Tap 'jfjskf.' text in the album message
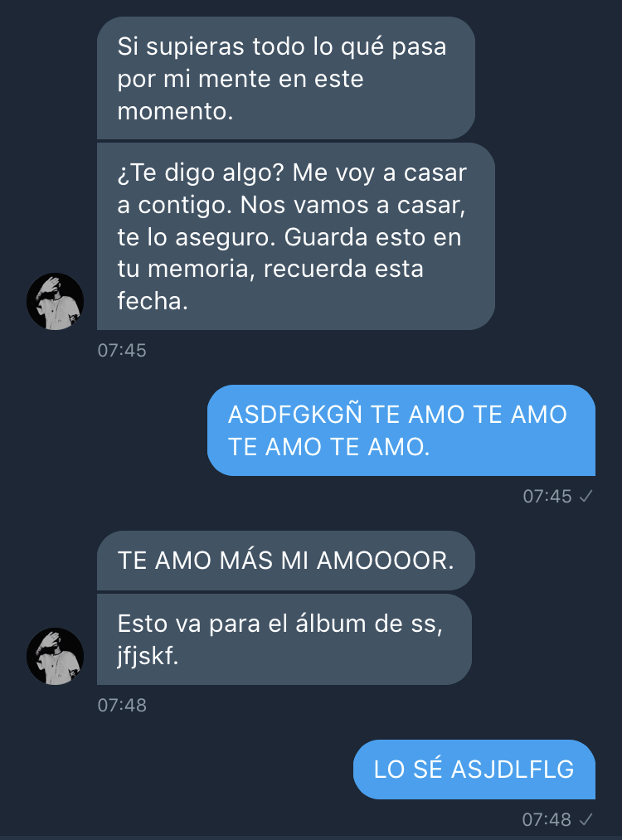622x840 pixels. click(148, 656)
